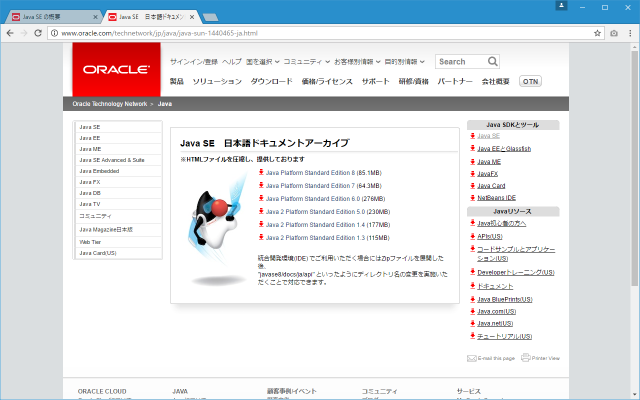Download Java Platform Standard Edition 6.0 (276MB)
This screenshot has width=640, height=400.
click(x=325, y=199)
